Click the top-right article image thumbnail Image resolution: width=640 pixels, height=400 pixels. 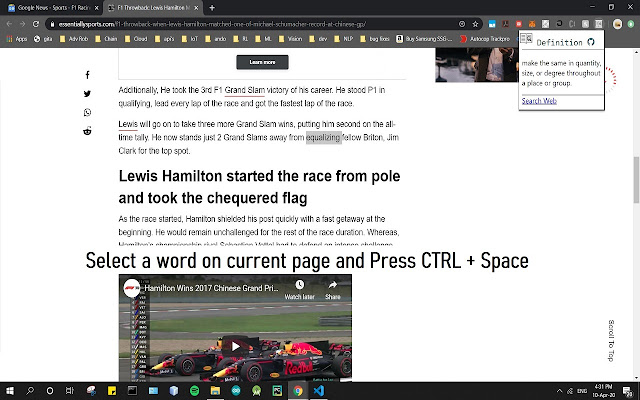coord(477,64)
